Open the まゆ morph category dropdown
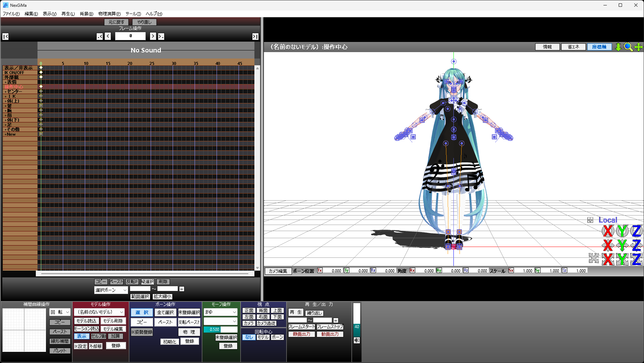644x363 pixels. coord(220,312)
